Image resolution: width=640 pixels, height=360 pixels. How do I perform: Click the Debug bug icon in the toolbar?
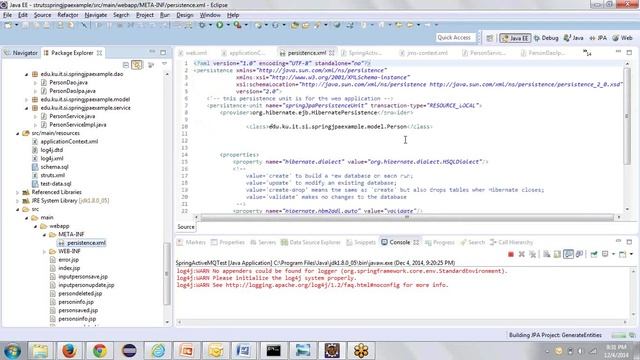pos(202,25)
